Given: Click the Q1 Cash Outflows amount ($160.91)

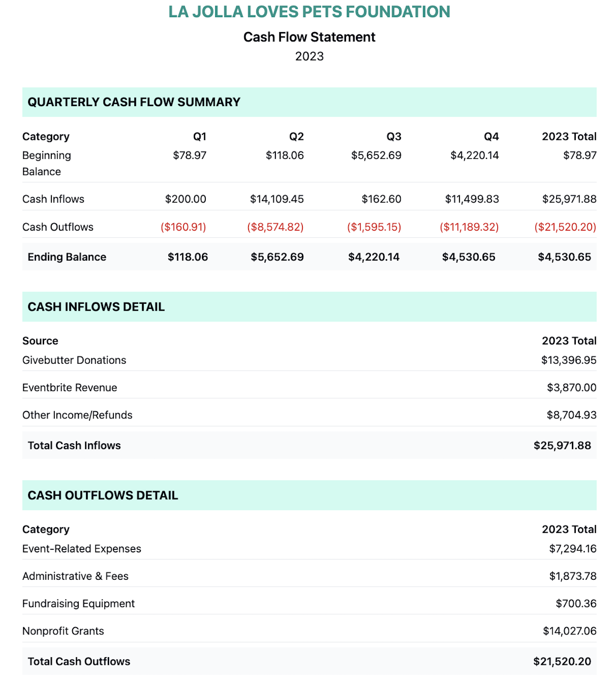Looking at the screenshot, I should pyautogui.click(x=183, y=227).
